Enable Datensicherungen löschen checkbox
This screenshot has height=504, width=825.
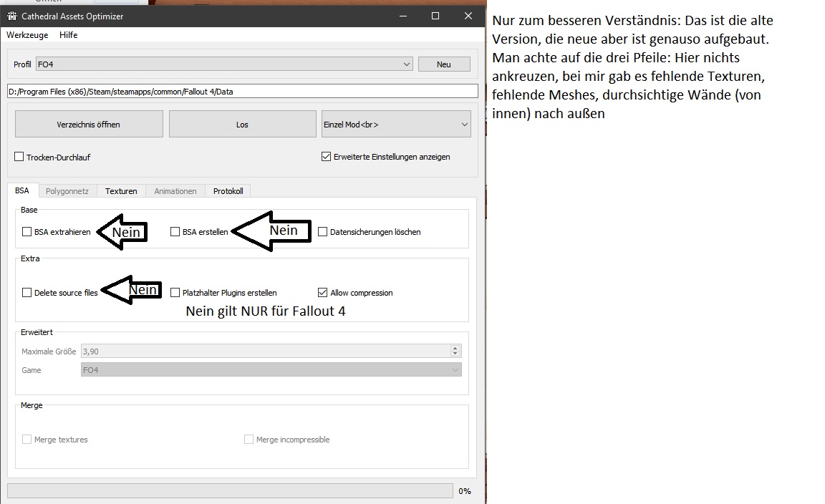(x=323, y=232)
